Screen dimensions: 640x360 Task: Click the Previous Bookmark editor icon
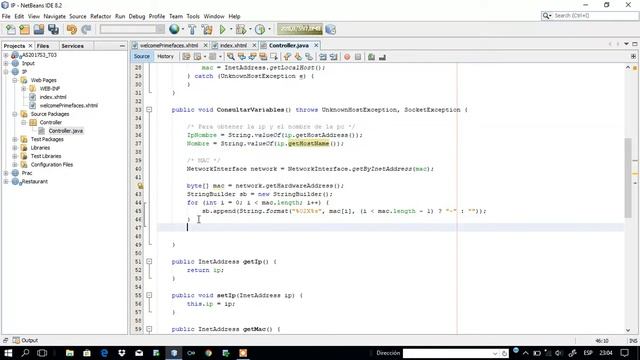point(287,57)
